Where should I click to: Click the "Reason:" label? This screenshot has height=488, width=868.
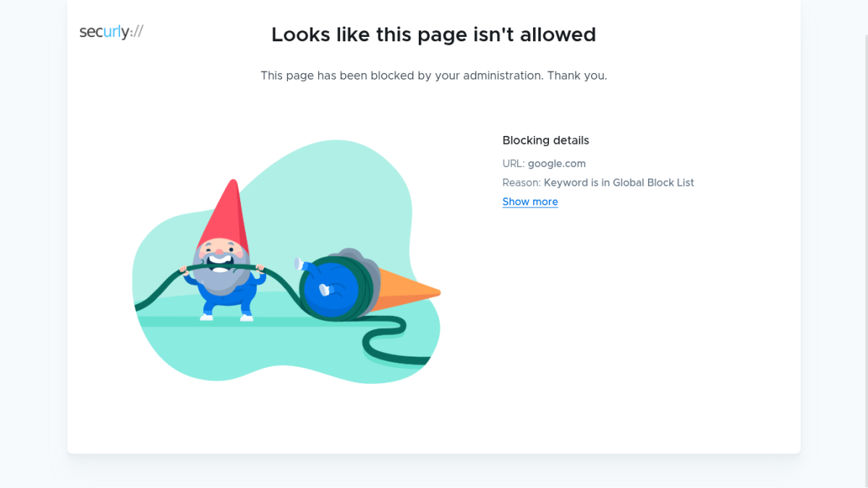coord(522,183)
